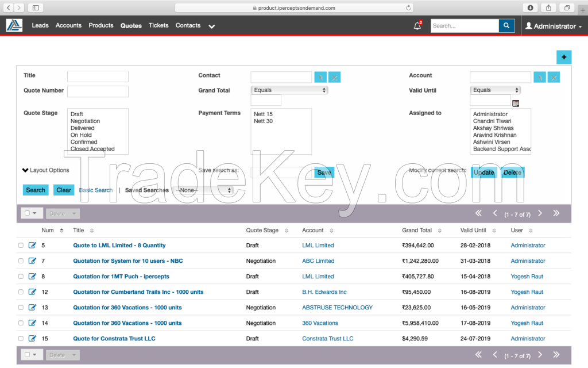Expand the Saved Searches dropdown
588x368 pixels.
coord(204,190)
